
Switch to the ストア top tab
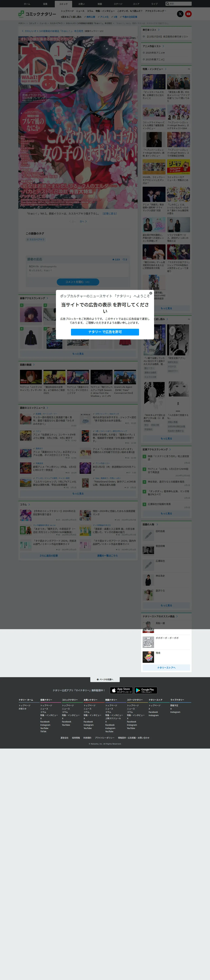point(136,4)
